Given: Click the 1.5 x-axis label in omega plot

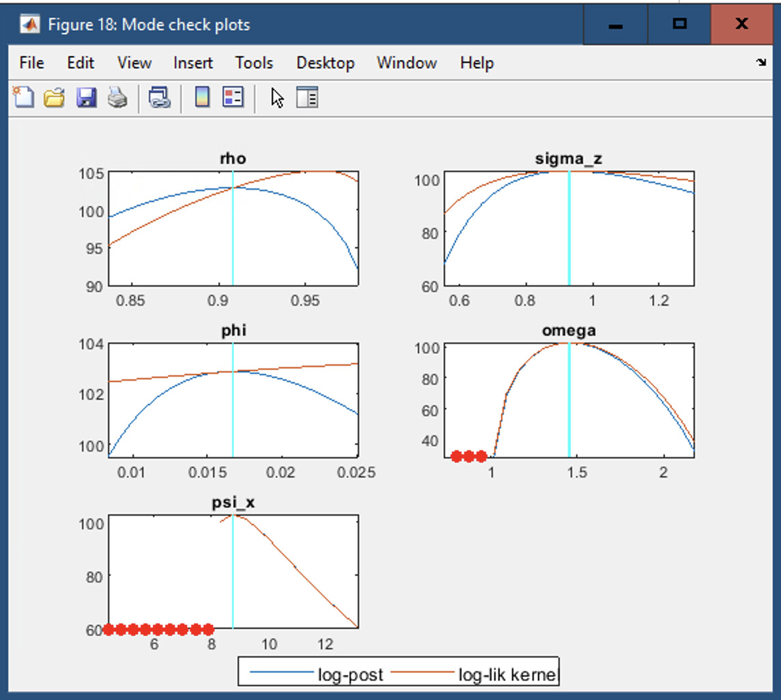Looking at the screenshot, I should [x=577, y=473].
